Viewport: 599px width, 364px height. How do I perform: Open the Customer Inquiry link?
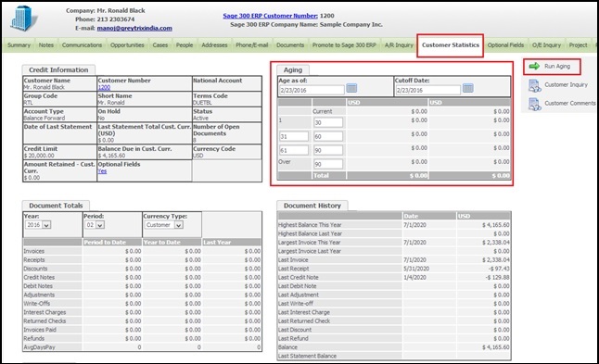pos(566,84)
